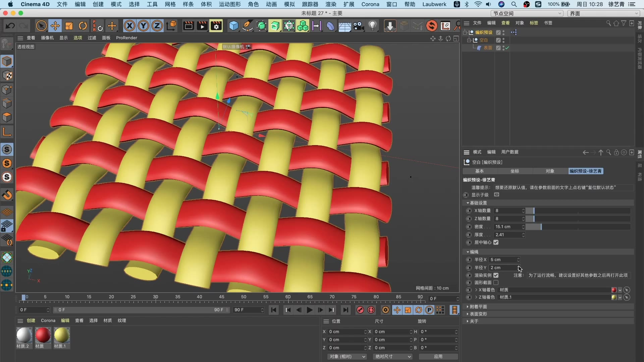
Task: Collapse the 编绳 section
Action: 468,252
